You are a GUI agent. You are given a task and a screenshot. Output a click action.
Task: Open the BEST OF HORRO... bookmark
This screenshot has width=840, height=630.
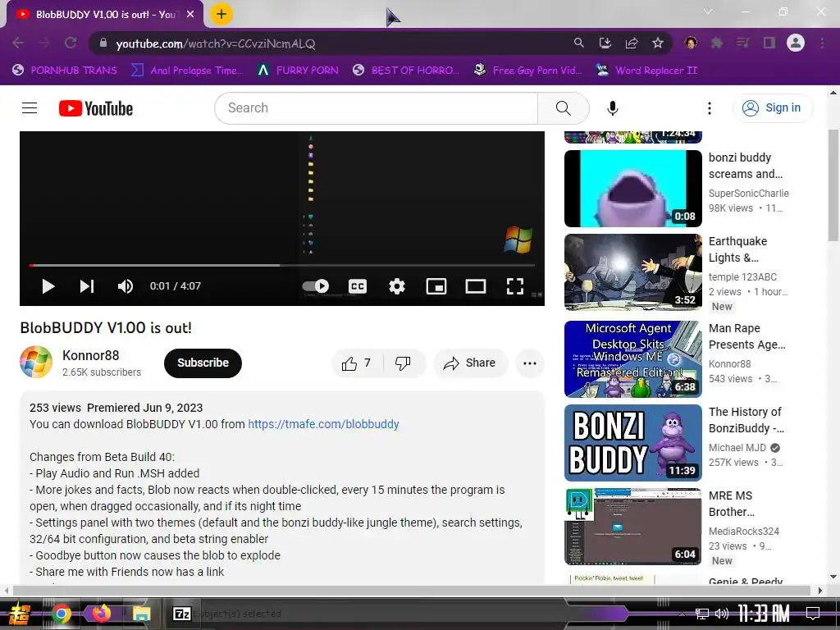(x=406, y=71)
